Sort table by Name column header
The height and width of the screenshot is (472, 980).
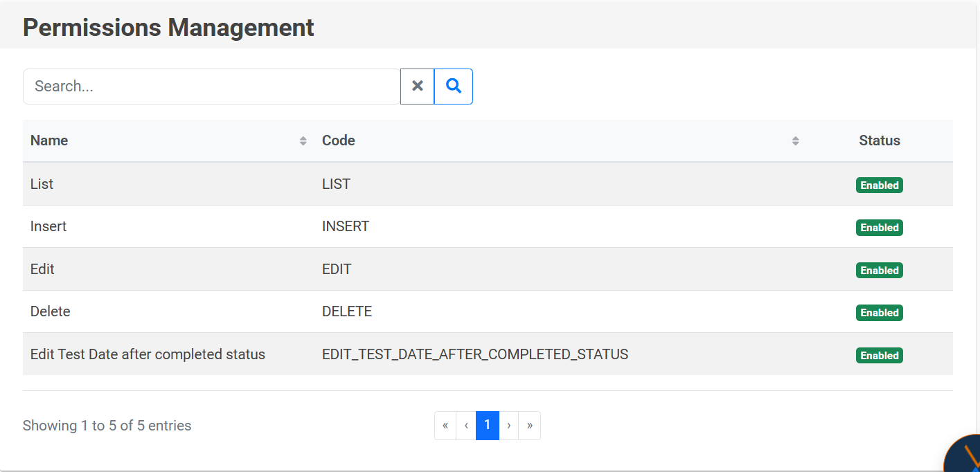coord(50,141)
